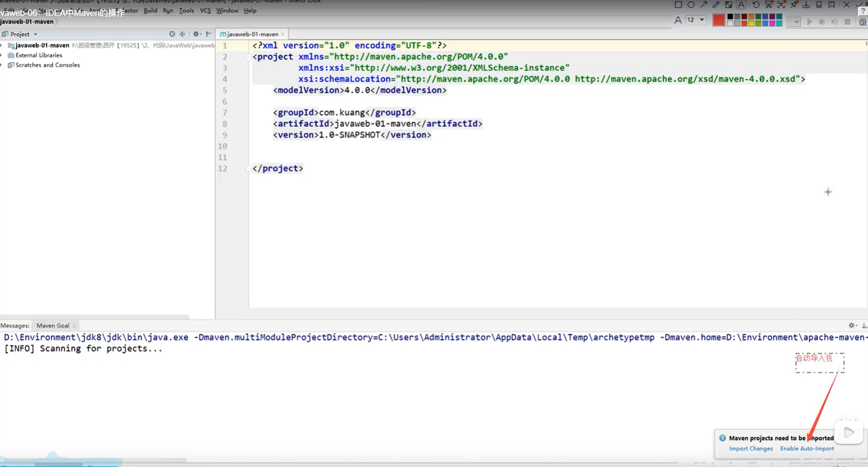The image size is (868, 467).
Task: Pick the magenta color swatch
Action: pos(772,23)
